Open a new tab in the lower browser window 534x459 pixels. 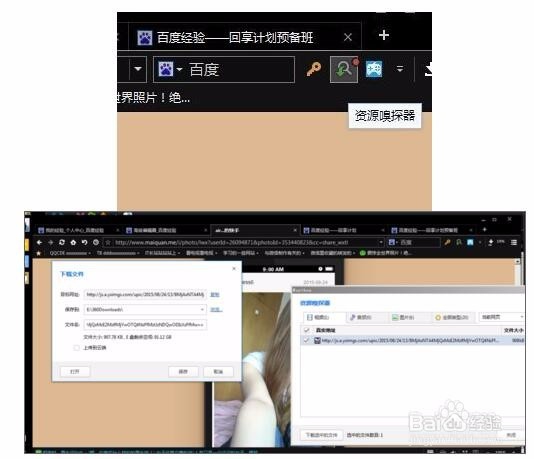(x=484, y=230)
